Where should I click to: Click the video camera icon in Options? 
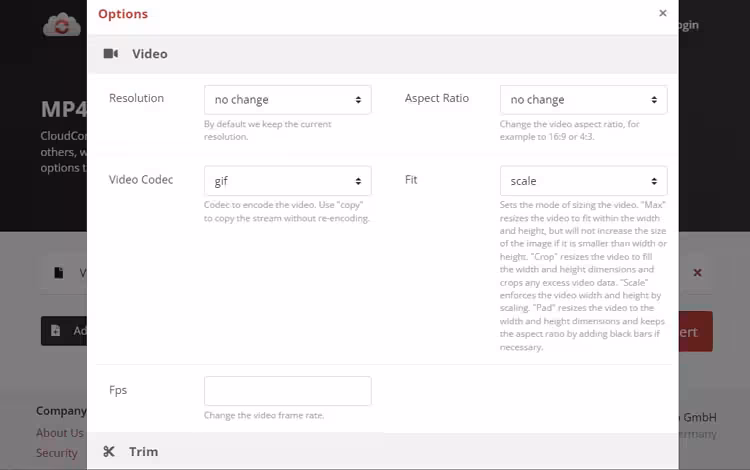(x=111, y=54)
